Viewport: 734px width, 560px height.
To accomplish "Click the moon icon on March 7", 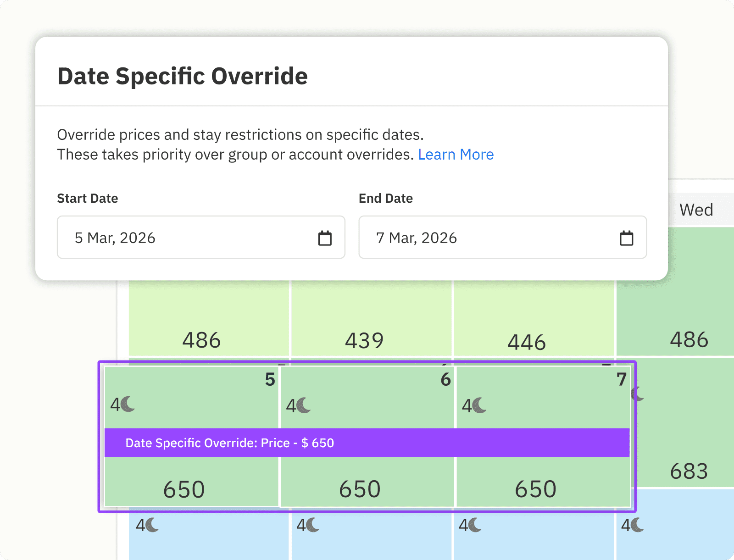I will tap(480, 405).
